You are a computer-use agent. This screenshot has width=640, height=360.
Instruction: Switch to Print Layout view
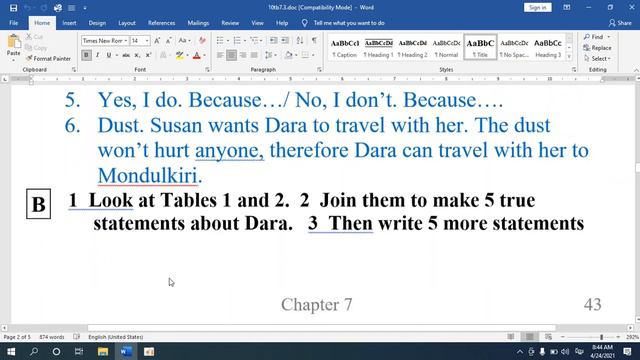pyautogui.click(x=529, y=337)
